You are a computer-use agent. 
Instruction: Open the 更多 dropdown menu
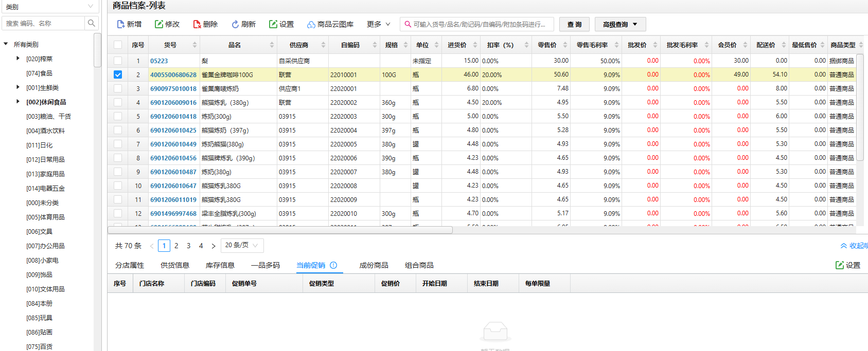point(379,24)
